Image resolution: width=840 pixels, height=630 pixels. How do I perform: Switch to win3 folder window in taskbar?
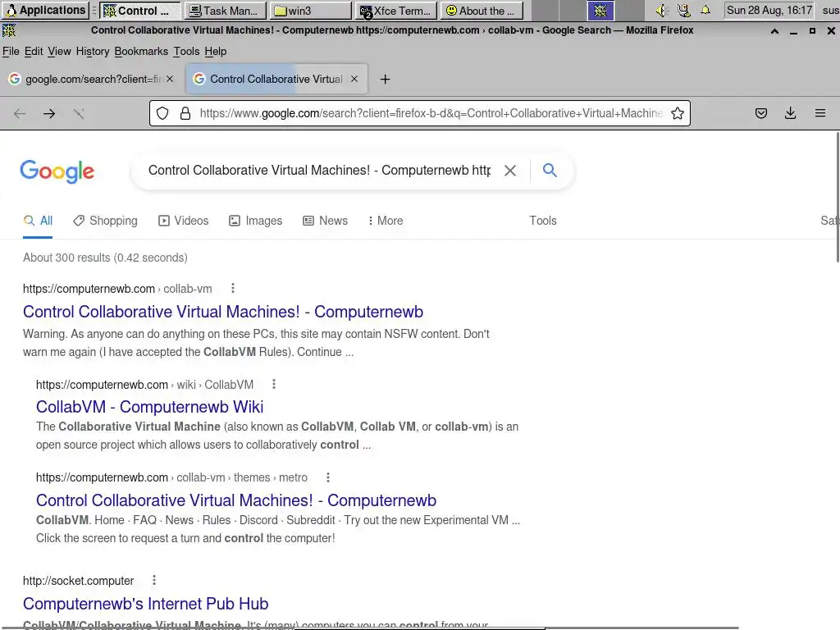[310, 11]
